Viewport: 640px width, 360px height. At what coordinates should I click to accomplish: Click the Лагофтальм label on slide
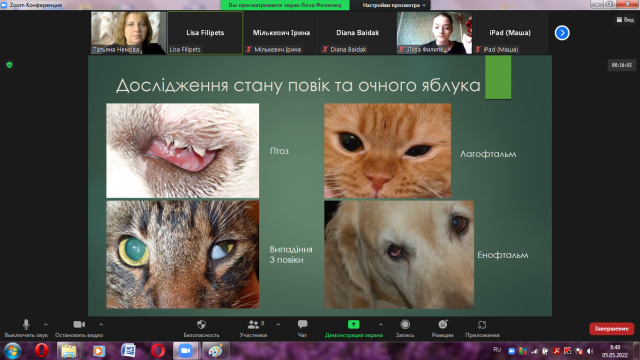click(x=488, y=154)
